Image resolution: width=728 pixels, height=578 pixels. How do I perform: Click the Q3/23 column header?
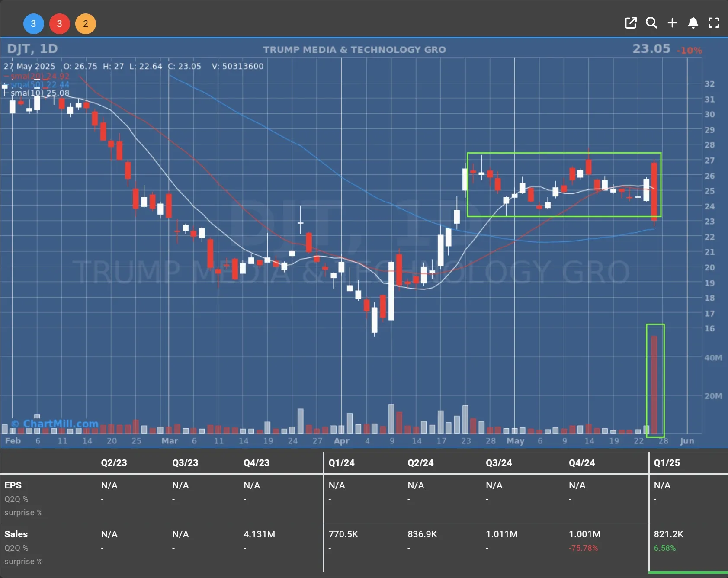[185, 463]
